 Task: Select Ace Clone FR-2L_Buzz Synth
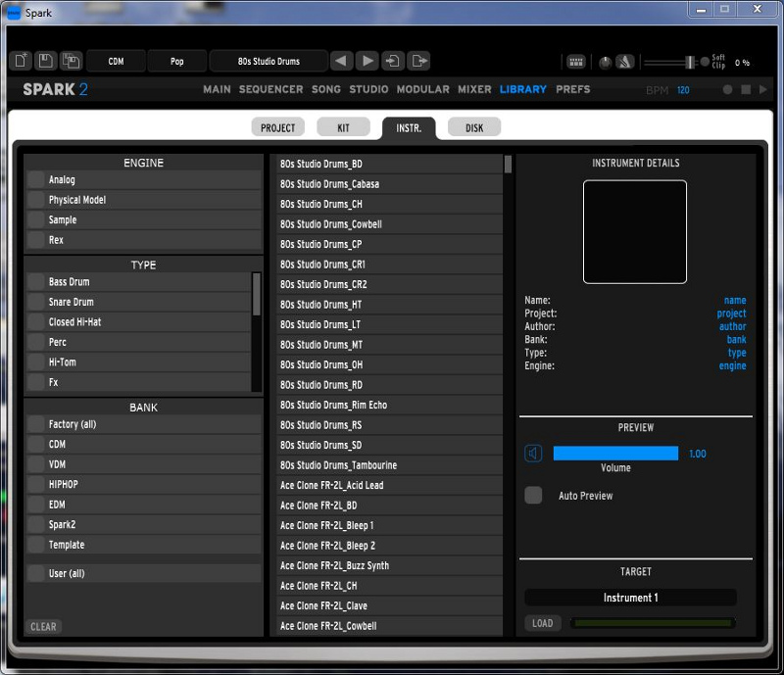[x=389, y=565]
